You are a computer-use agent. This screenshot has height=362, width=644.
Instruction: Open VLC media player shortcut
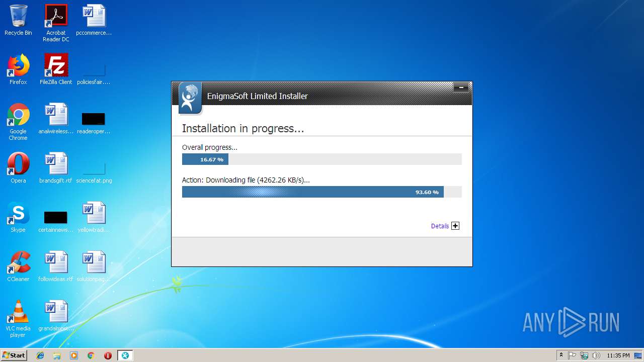18,319
